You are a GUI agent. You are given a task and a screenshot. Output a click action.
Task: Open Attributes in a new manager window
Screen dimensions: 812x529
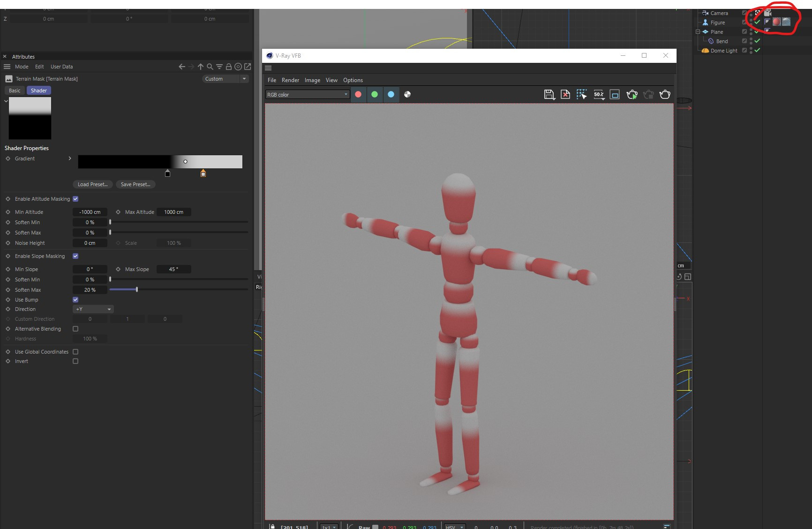point(248,67)
